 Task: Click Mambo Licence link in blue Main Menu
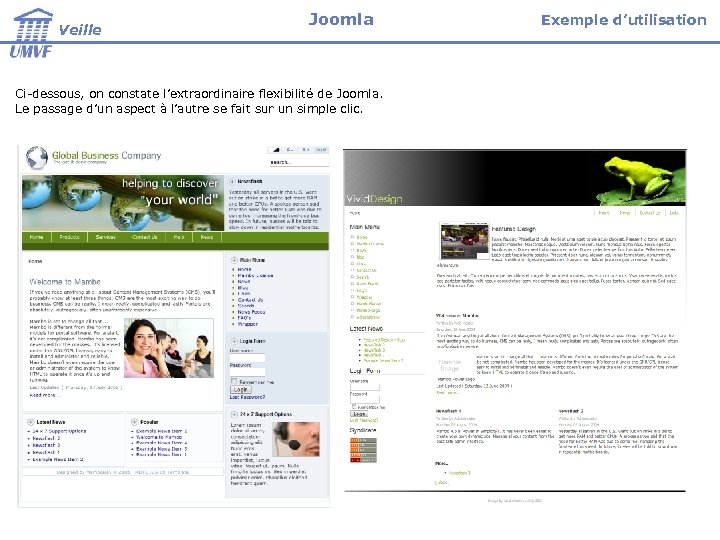pyautogui.click(x=255, y=276)
